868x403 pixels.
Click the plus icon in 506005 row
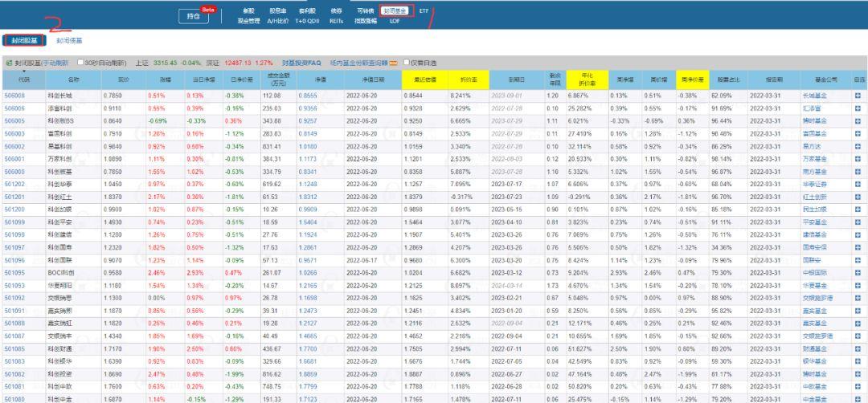click(858, 120)
